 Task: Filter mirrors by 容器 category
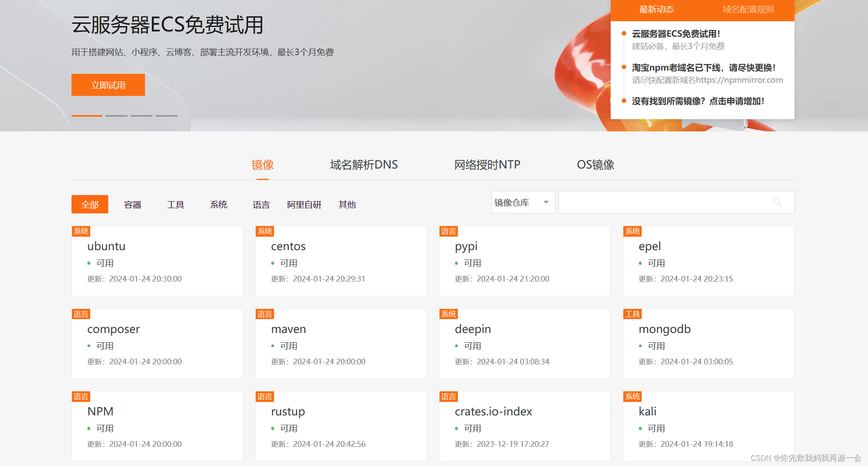[133, 204]
